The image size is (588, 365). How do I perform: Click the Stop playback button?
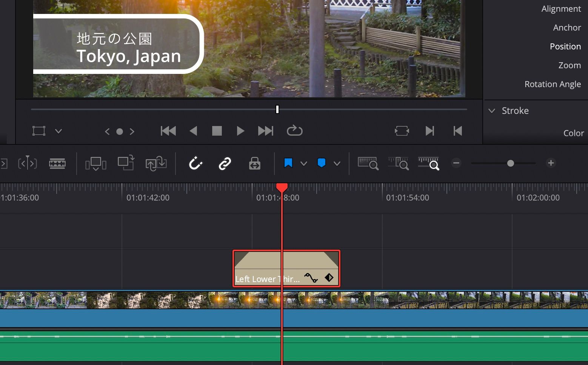click(217, 131)
